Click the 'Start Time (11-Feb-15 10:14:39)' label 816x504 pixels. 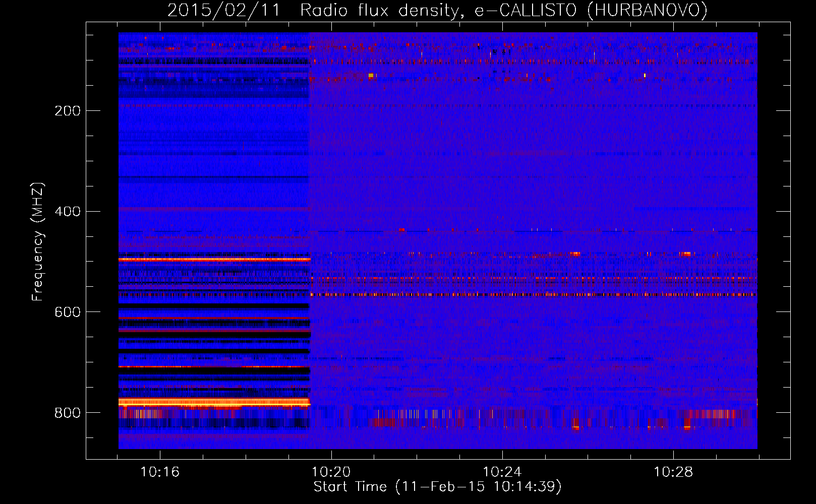click(x=437, y=487)
